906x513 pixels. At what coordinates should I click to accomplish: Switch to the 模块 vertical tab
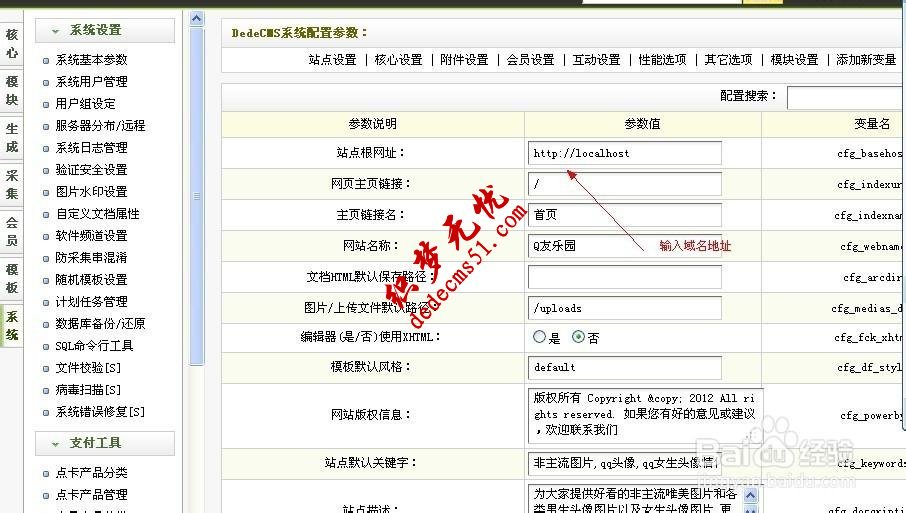[x=12, y=90]
